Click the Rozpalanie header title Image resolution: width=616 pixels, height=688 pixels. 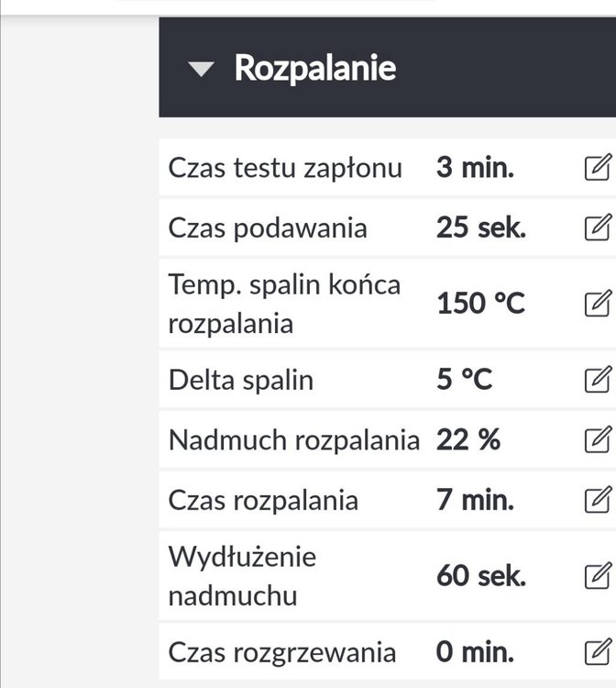[x=314, y=68]
